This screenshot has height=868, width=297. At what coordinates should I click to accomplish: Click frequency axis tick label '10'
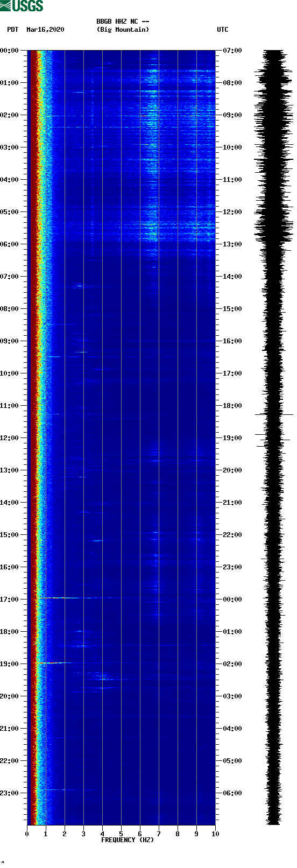point(215,834)
